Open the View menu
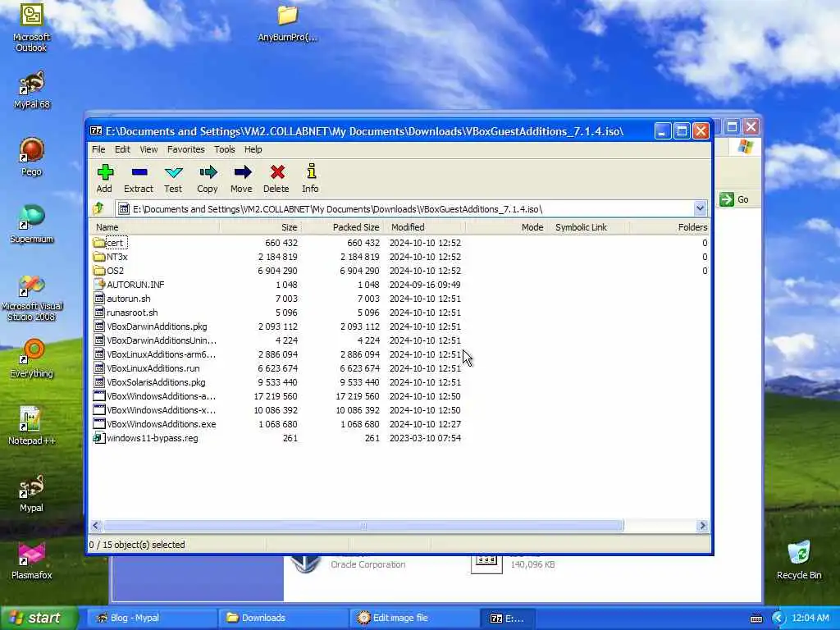Viewport: 840px width, 630px height. pos(148,149)
